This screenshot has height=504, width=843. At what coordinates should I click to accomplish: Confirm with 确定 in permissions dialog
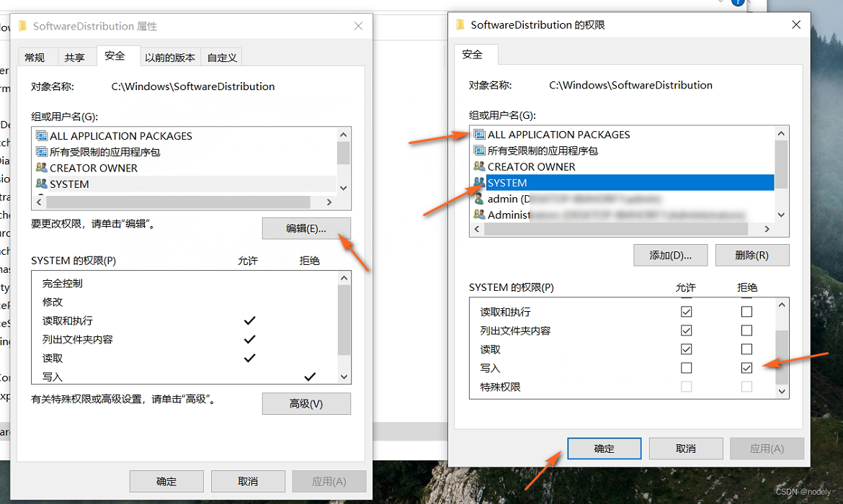(604, 448)
